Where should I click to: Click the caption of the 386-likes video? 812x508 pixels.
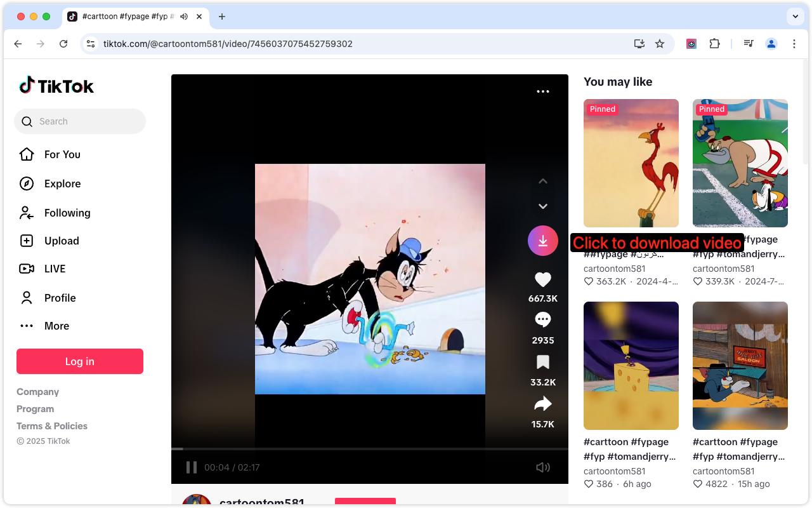(x=630, y=449)
